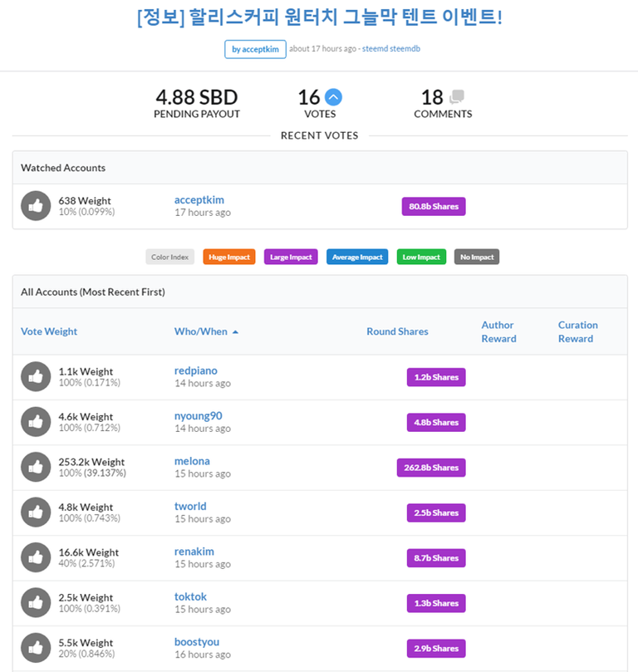This screenshot has width=638, height=672.
Task: Open the steemd link
Action: (375, 49)
